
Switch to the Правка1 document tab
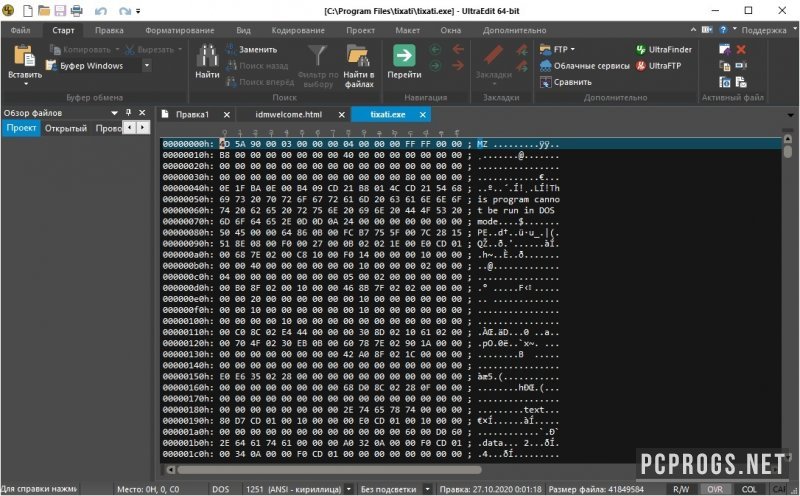[x=192, y=114]
